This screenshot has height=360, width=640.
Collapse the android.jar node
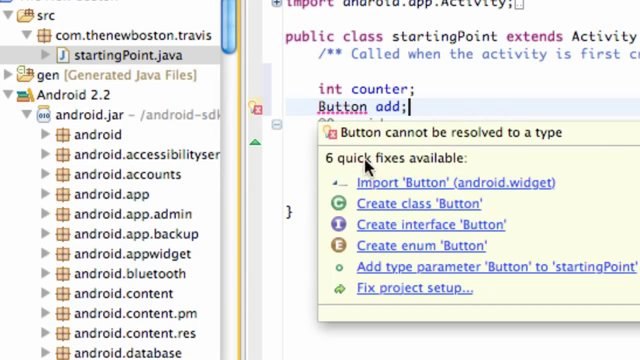pyautogui.click(x=27, y=115)
